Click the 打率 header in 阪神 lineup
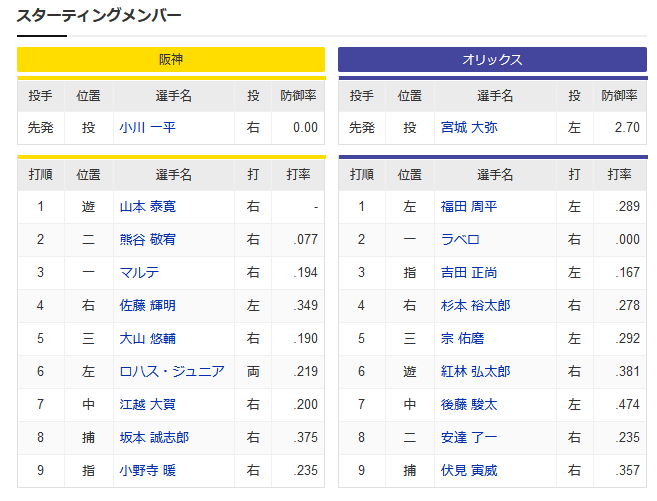Image resolution: width=657 pixels, height=501 pixels. pyautogui.click(x=298, y=175)
